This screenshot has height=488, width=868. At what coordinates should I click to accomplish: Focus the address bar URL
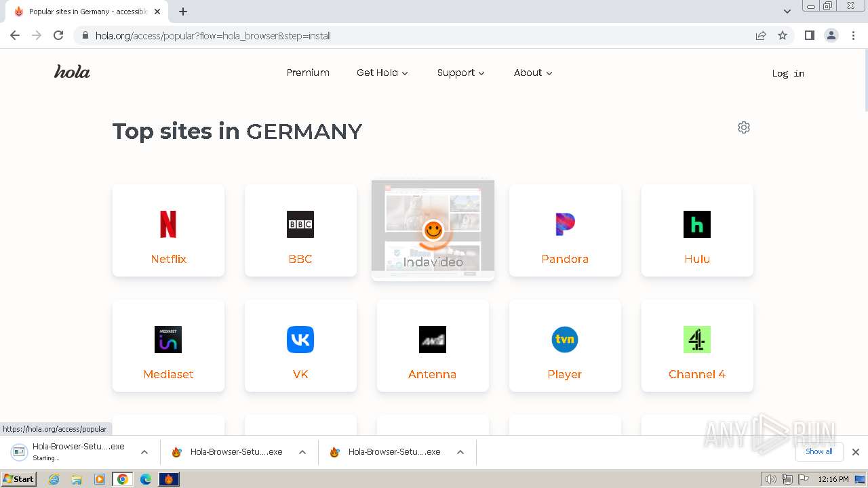pos(213,36)
